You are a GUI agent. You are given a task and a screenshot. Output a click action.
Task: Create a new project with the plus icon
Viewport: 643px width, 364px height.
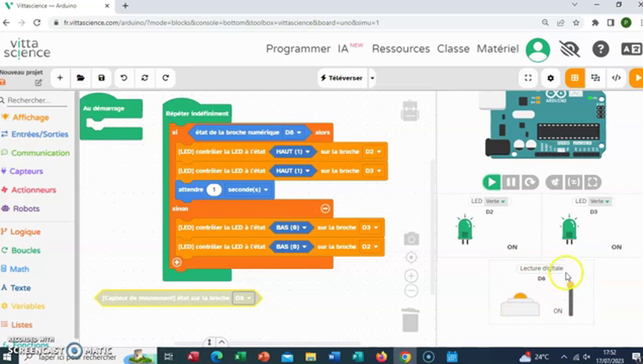coord(60,78)
